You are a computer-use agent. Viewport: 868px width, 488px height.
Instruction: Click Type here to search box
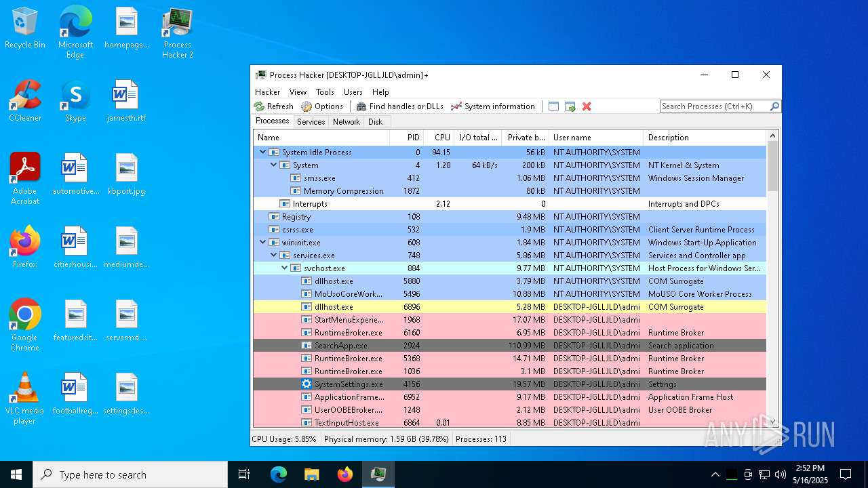point(130,474)
